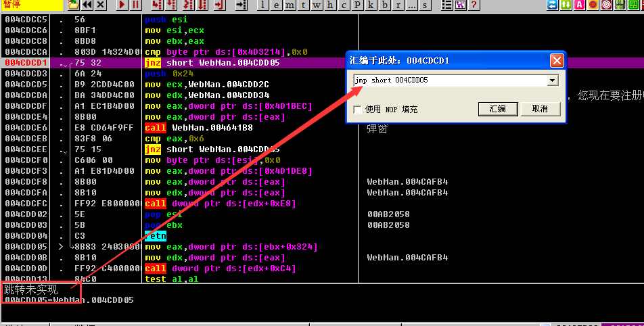Open debugging options with the list icon

[447, 5]
